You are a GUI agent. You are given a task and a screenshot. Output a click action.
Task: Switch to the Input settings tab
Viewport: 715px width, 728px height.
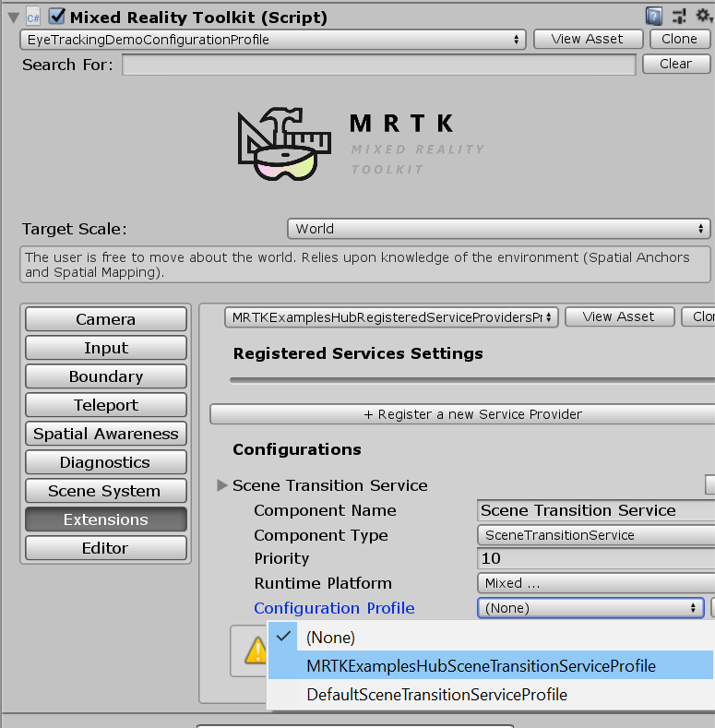click(106, 348)
